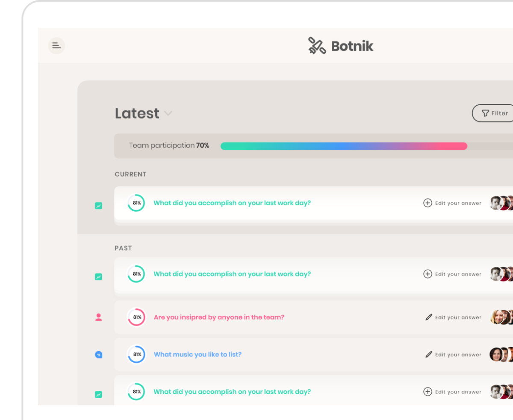Image resolution: width=513 pixels, height=420 pixels.
Task: Open the Current question about last work day
Action: (232, 203)
